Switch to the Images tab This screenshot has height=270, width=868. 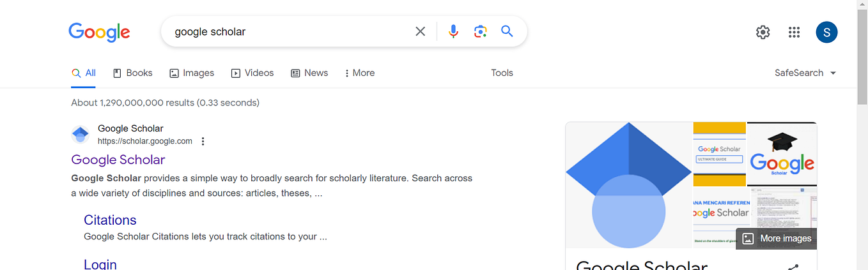click(x=192, y=73)
